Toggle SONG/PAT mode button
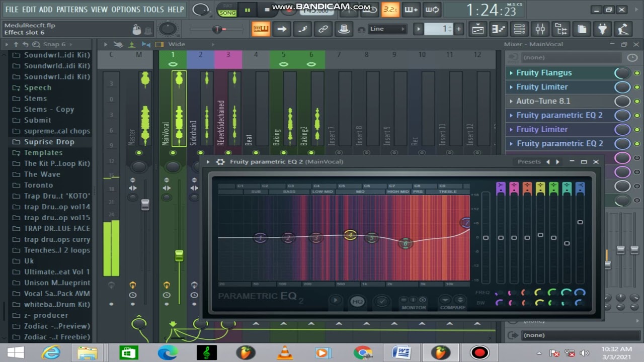644x362 pixels. (x=227, y=9)
